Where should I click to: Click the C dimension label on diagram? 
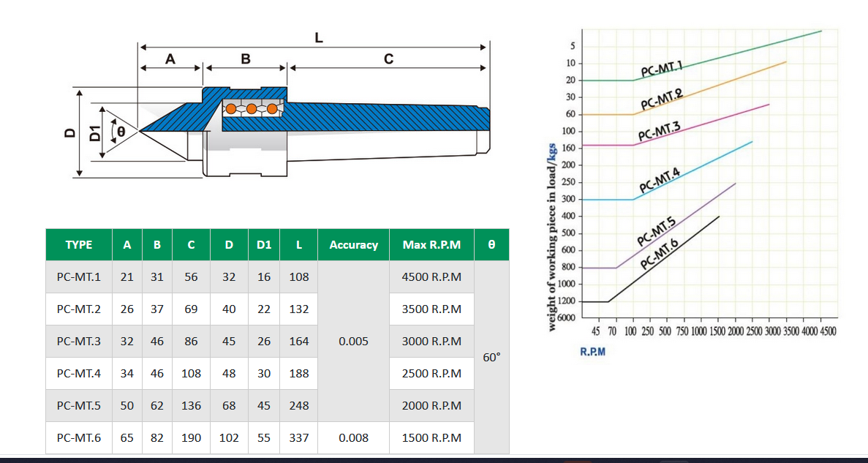[388, 59]
